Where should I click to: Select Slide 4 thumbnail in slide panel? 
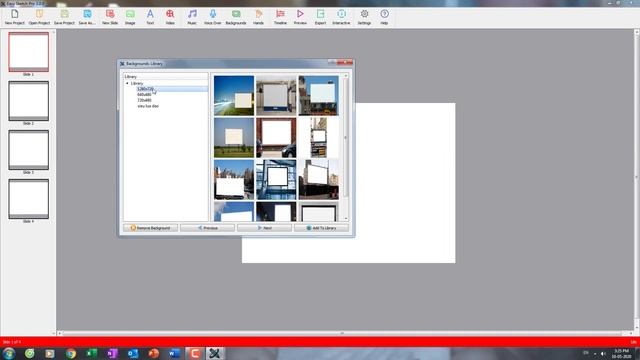[29, 199]
